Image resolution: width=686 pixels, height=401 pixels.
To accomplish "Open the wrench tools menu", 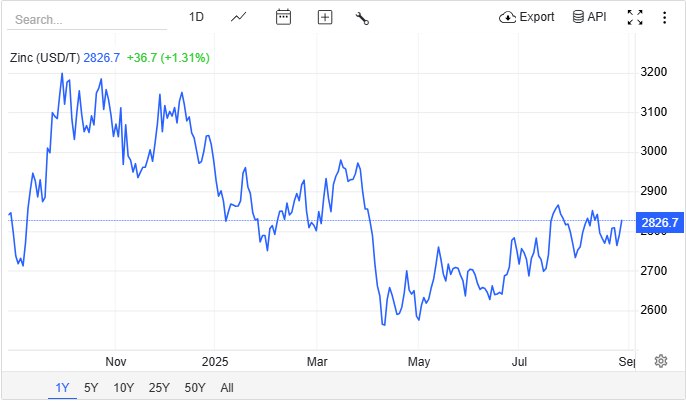I will point(363,17).
